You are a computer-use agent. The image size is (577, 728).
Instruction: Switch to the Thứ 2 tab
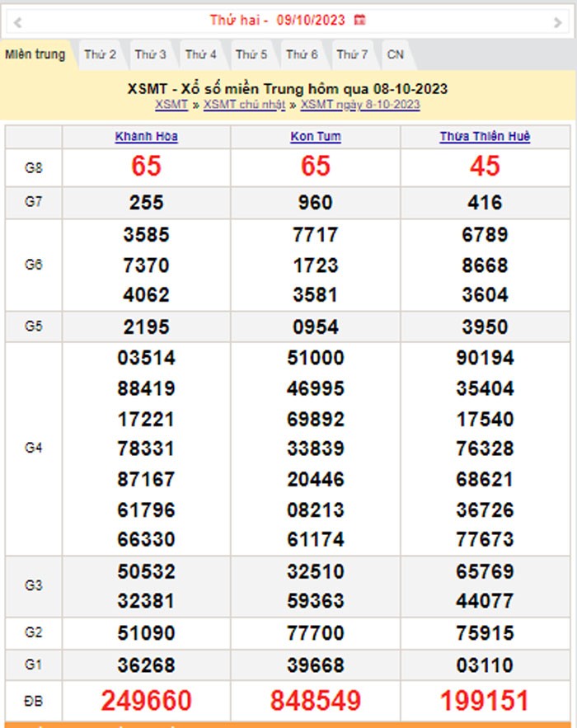[100, 55]
